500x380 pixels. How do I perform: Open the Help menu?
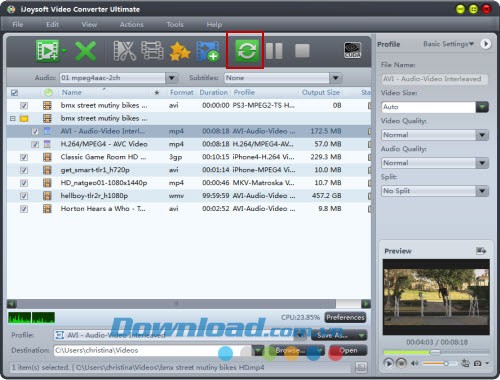(x=214, y=25)
